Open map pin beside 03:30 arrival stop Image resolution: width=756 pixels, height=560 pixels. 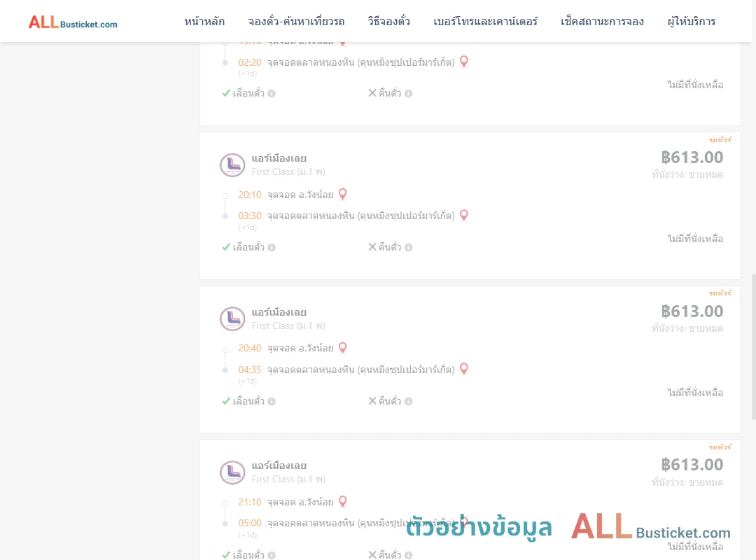[x=464, y=215]
